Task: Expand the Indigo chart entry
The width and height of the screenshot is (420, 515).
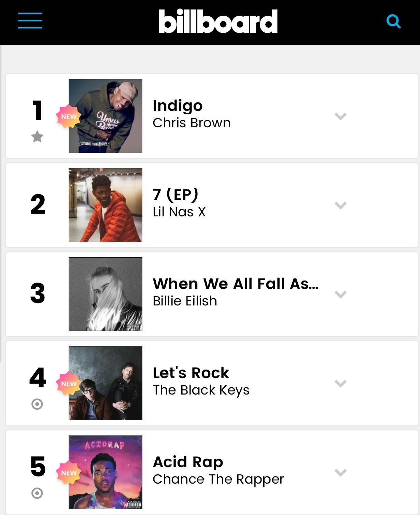Action: pos(340,116)
